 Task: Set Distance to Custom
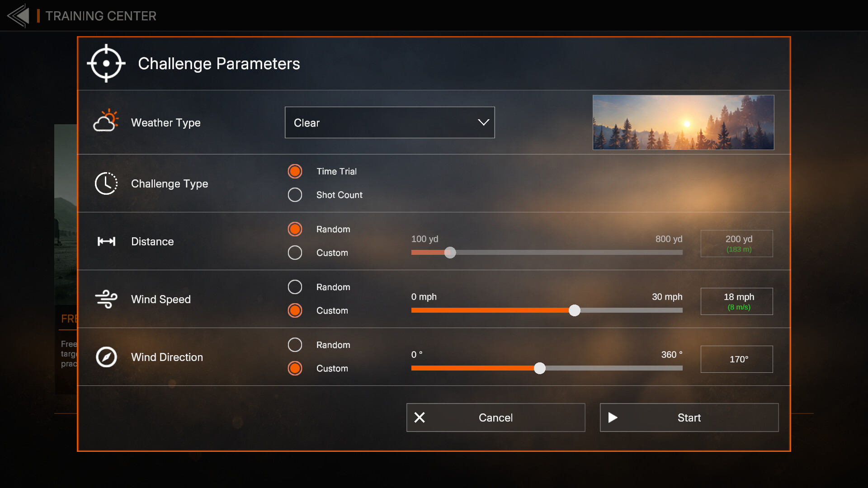click(295, 253)
